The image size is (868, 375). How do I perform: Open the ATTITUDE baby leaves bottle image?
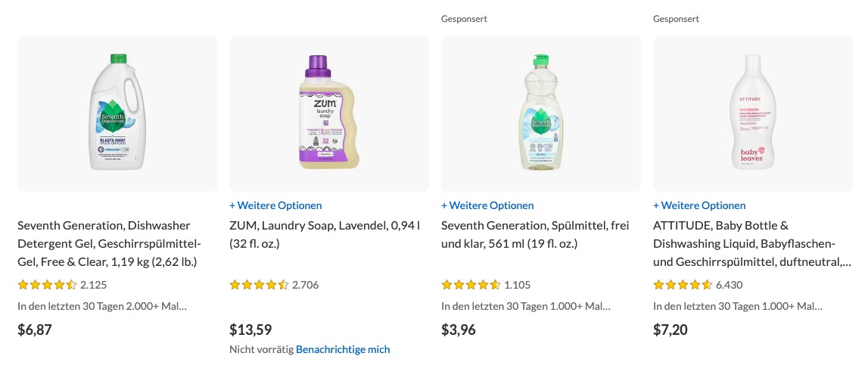(x=752, y=114)
